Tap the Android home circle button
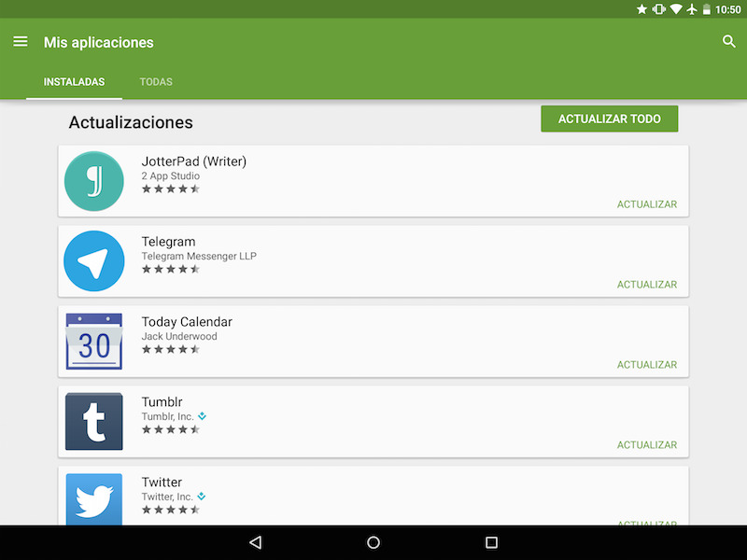The height and width of the screenshot is (560, 747). click(373, 542)
